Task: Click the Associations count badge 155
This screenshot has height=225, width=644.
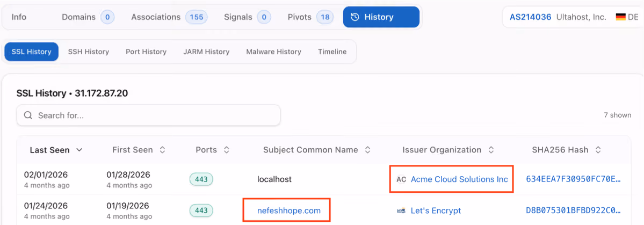Action: point(197,17)
